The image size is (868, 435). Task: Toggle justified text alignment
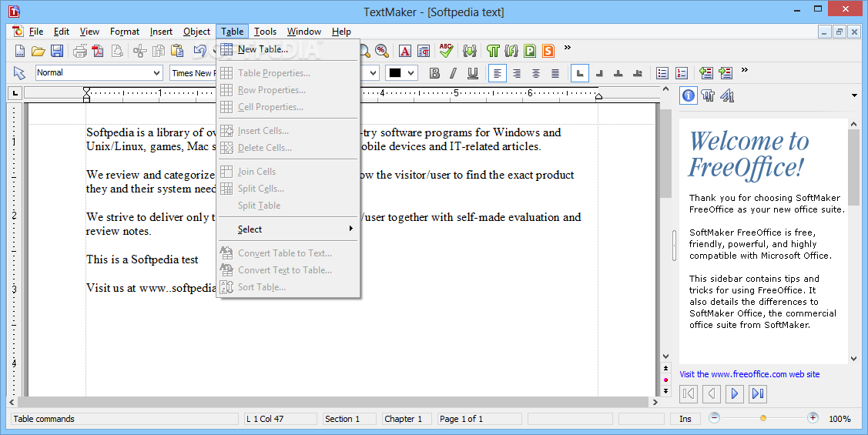[x=555, y=73]
